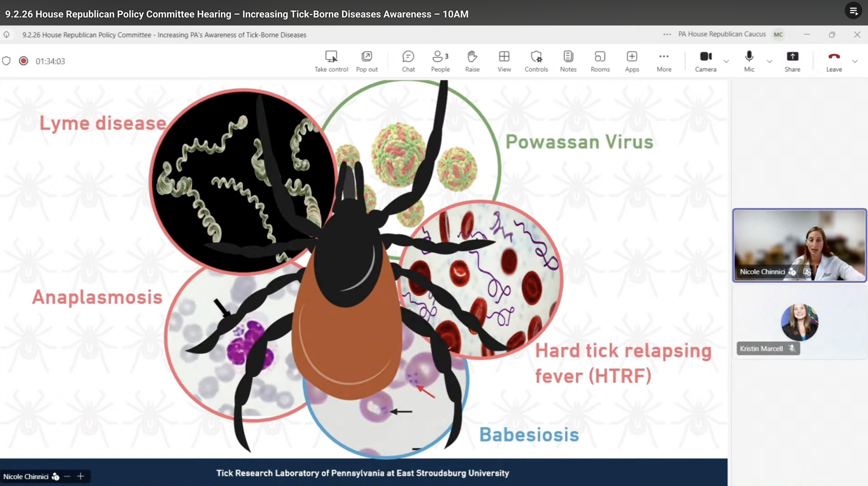
Task: Click the meeting title in window bar
Action: pos(164,35)
